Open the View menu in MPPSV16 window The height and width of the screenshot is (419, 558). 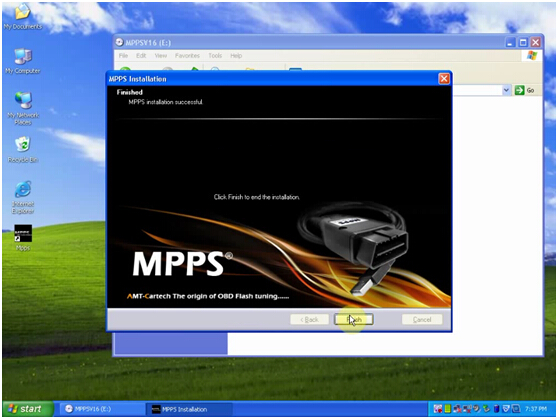(160, 56)
